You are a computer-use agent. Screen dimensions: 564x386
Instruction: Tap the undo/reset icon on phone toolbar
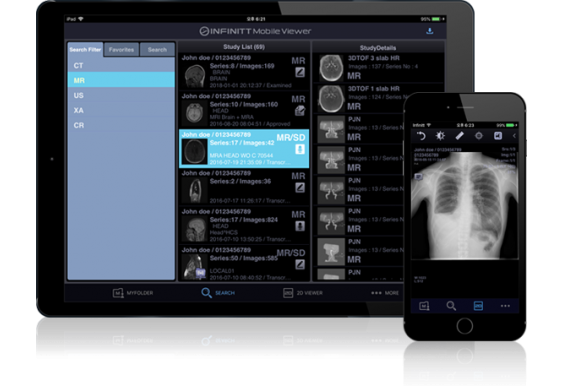pos(421,136)
